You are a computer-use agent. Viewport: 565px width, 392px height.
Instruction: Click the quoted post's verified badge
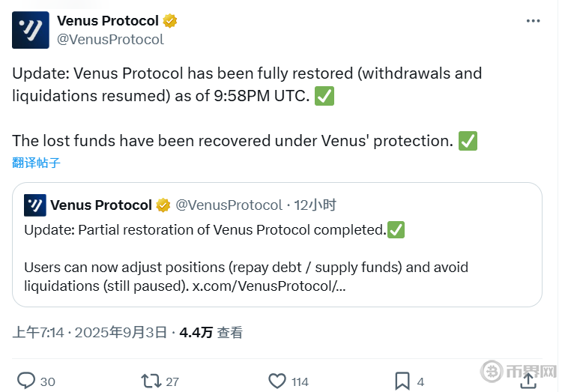pos(163,205)
